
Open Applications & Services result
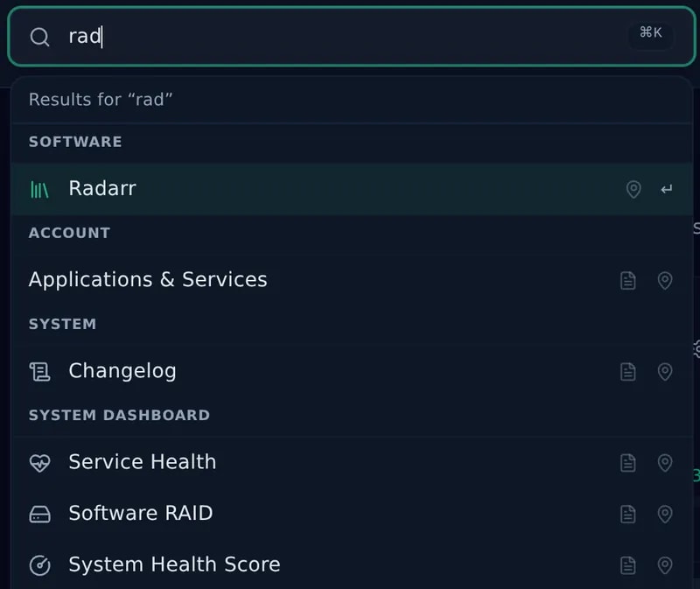pos(352,280)
